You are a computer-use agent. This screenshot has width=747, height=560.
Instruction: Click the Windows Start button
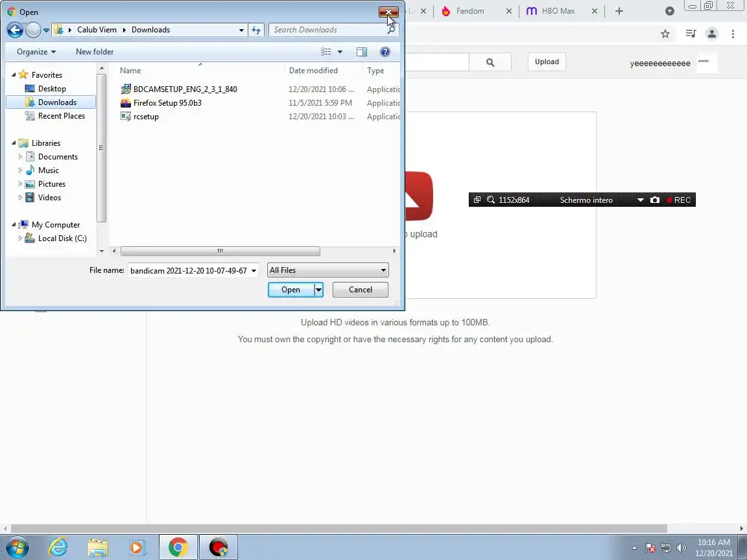[x=16, y=547]
